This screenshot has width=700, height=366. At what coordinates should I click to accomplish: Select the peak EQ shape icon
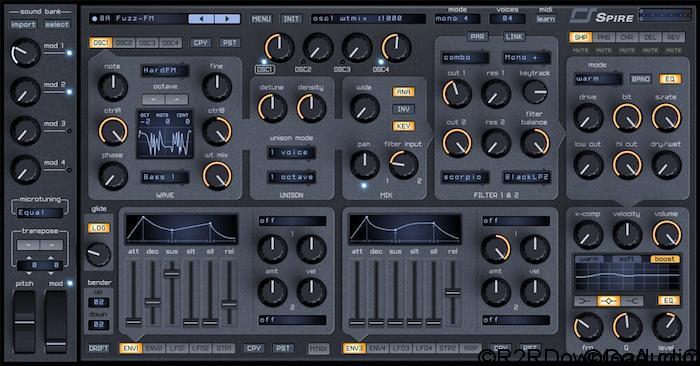(608, 301)
